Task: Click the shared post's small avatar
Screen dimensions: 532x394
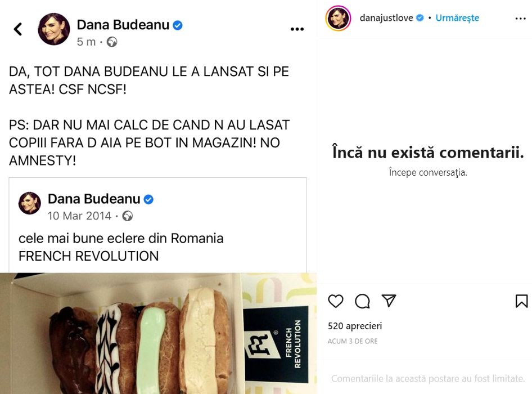Action: click(x=29, y=203)
